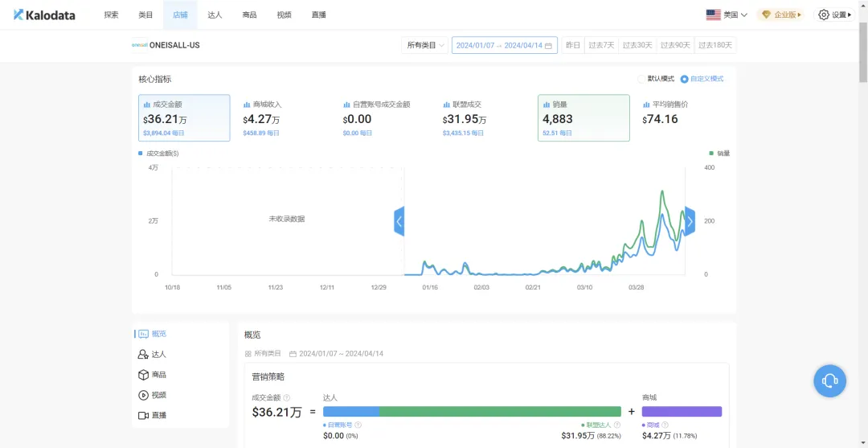Viewport: 868px width, 448px height.
Task: Select 默认模式 radio option
Action: click(x=641, y=79)
